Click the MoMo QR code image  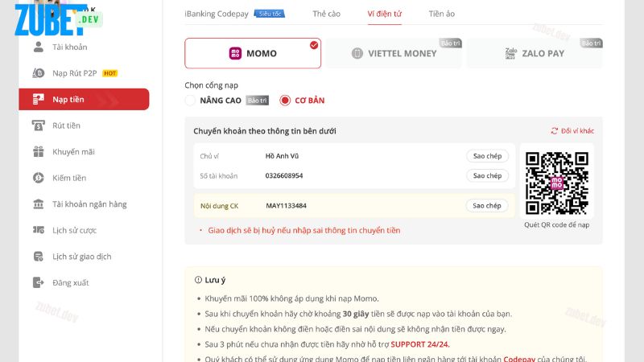tap(556, 183)
